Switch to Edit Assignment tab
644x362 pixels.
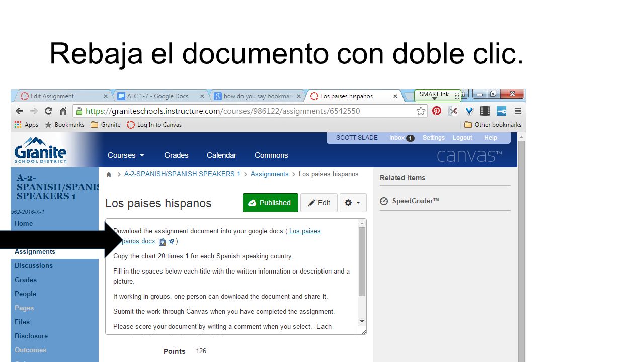(x=63, y=96)
